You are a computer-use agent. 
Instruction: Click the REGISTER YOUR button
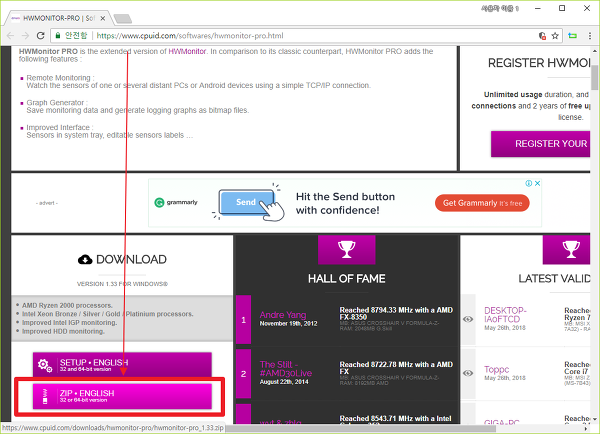540,144
